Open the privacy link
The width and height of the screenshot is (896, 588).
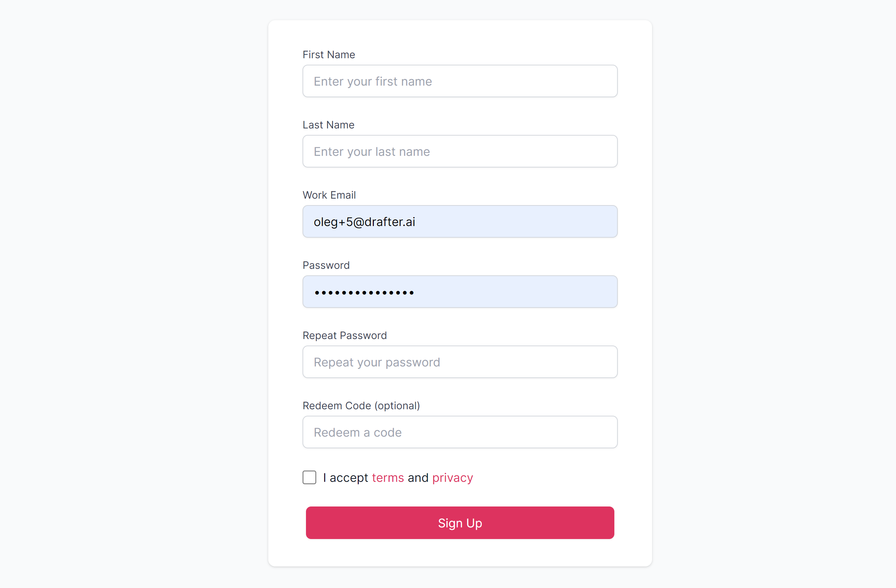453,478
